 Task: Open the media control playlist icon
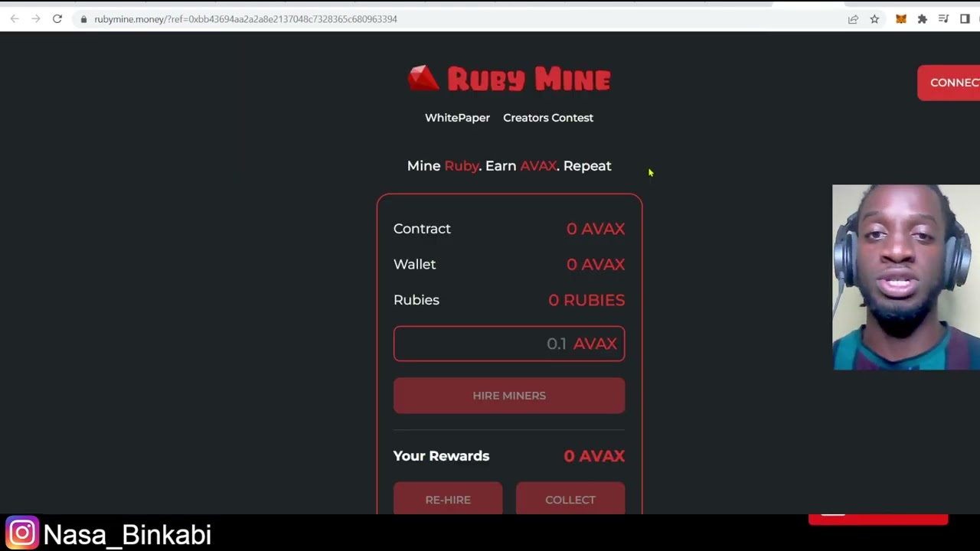(944, 19)
